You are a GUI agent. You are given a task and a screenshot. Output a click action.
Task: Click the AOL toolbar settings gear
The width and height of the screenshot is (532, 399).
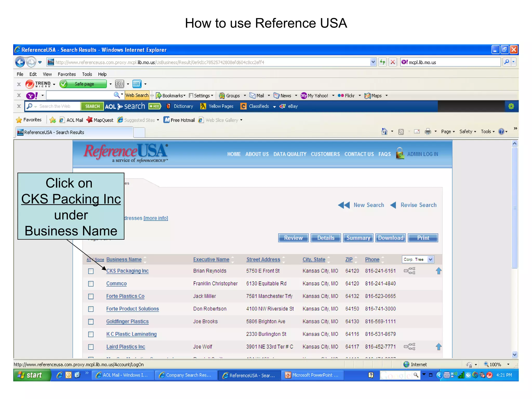(511, 106)
